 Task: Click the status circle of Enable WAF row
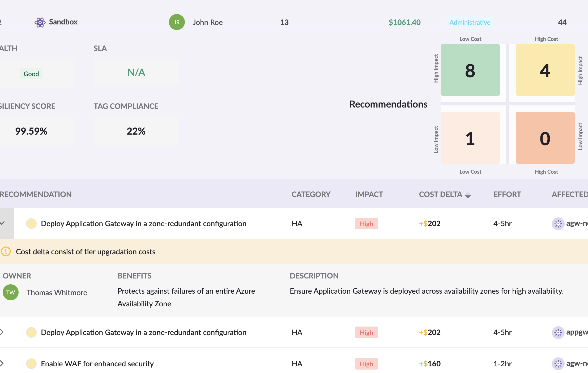tap(31, 363)
